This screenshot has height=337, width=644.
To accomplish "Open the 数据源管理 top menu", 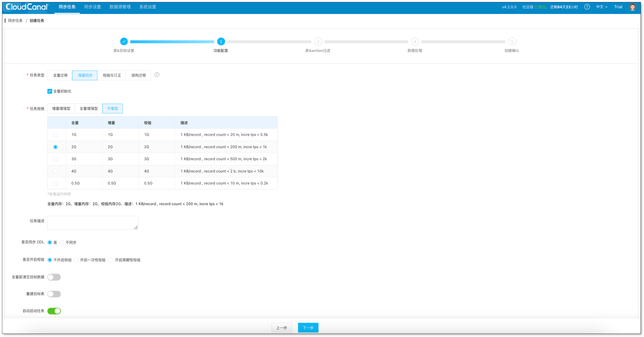I will (120, 7).
